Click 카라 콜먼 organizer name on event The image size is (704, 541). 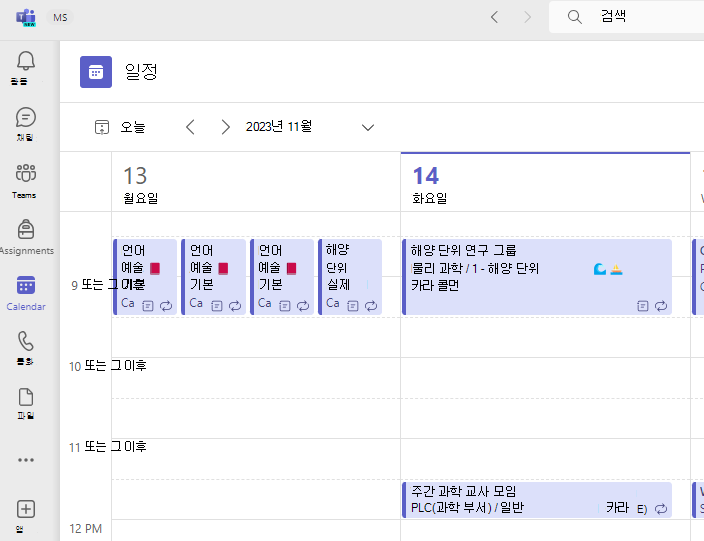[435, 286]
